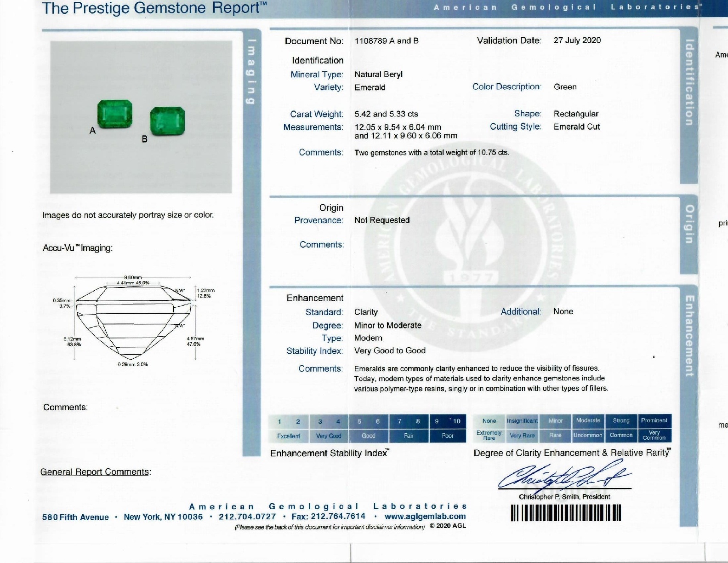Screen dimensions: 728x563
Task: Click degree value 'Minor to Moderate'
Action: (387, 325)
